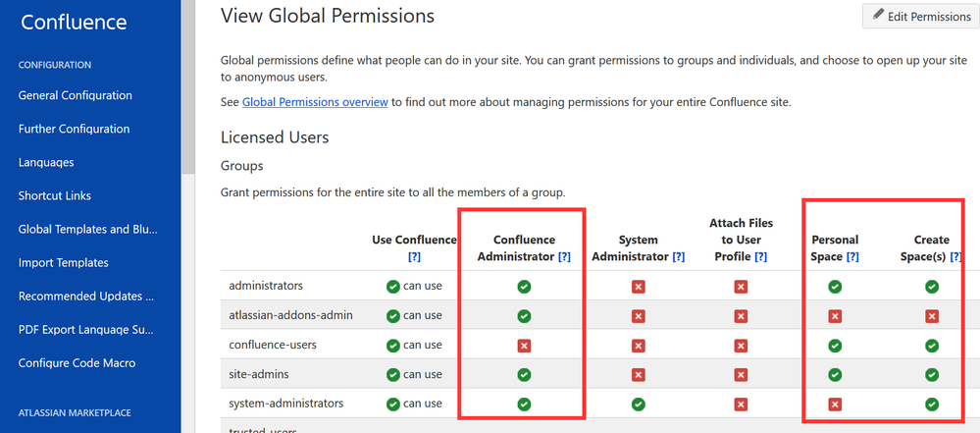Click help [?] next to Create Space(s)
Viewport: 980px width, 433px height.
coord(956,256)
